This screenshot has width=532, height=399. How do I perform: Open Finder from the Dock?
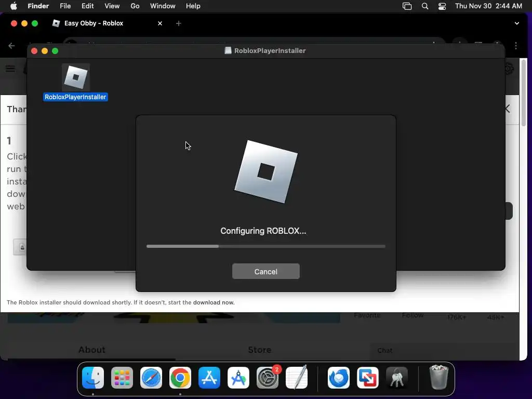pos(93,378)
